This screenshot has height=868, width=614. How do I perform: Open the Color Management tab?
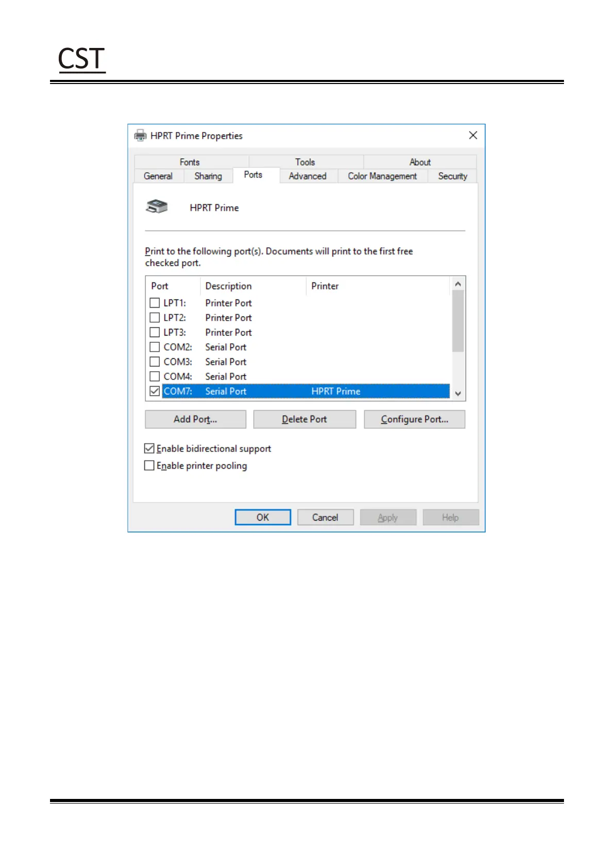[x=383, y=176]
